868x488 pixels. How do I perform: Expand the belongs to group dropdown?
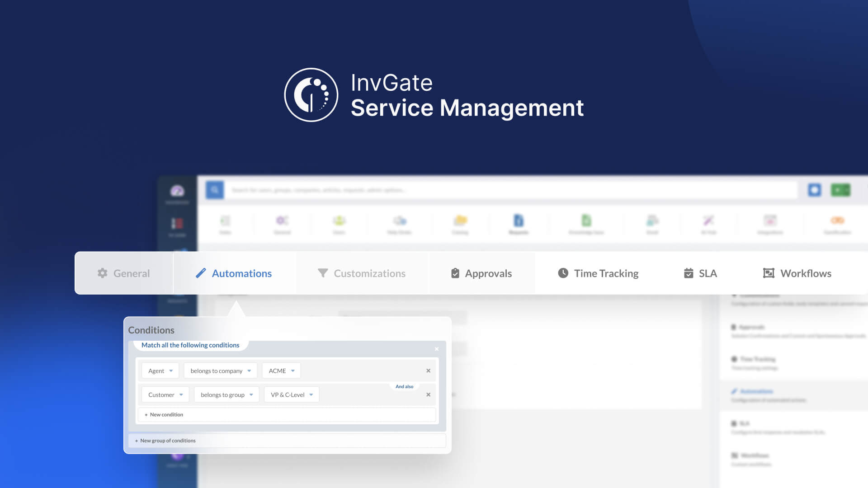click(226, 395)
